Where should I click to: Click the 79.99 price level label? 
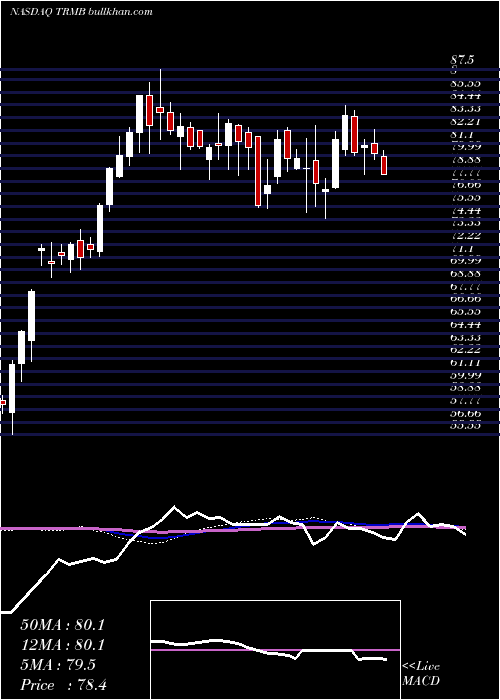[x=465, y=146]
